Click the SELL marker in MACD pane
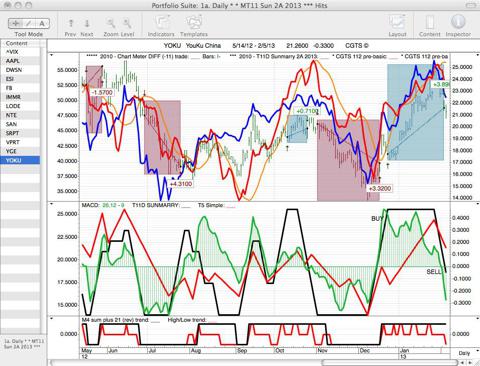The image size is (480, 366). [434, 272]
